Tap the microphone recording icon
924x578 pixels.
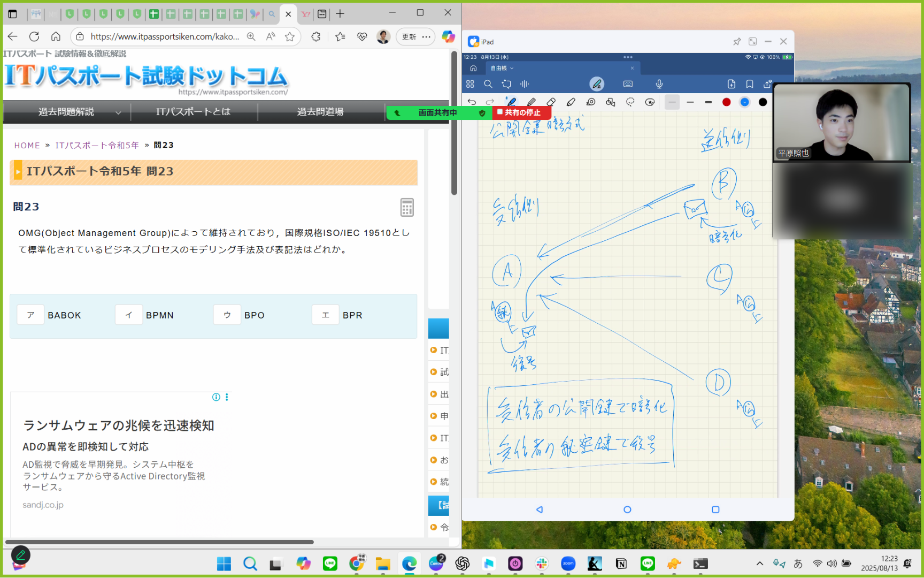click(x=659, y=84)
